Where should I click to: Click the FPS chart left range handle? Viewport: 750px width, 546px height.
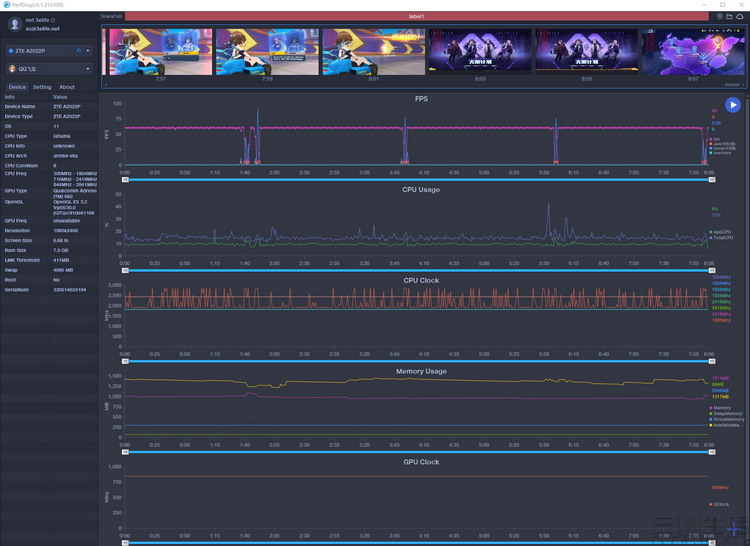[125, 180]
